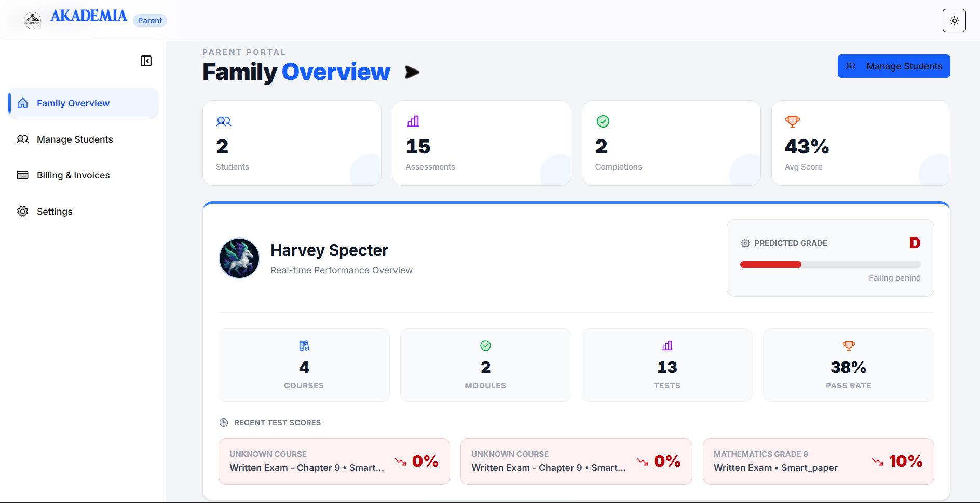This screenshot has width=980, height=503.
Task: Toggle light/dark theme with the sun icon
Action: tap(954, 20)
